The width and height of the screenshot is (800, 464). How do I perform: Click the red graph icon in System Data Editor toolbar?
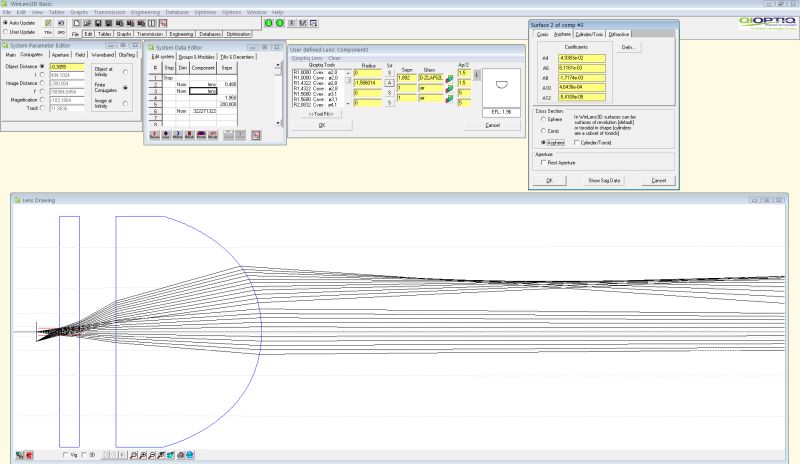[x=256, y=135]
